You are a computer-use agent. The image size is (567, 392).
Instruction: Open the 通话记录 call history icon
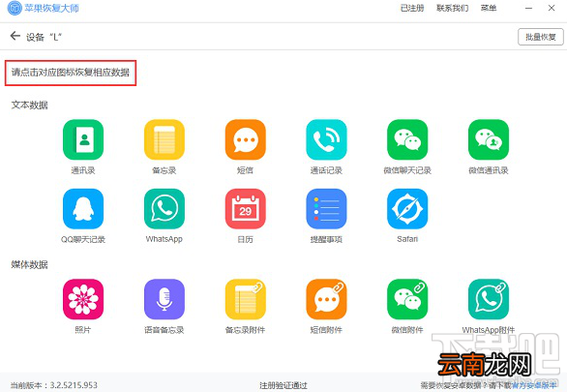coord(326,139)
